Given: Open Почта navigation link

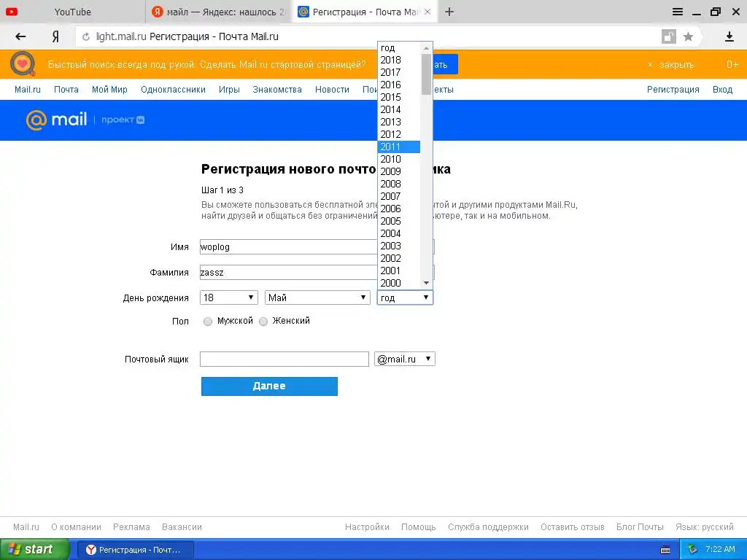Looking at the screenshot, I should [x=66, y=90].
